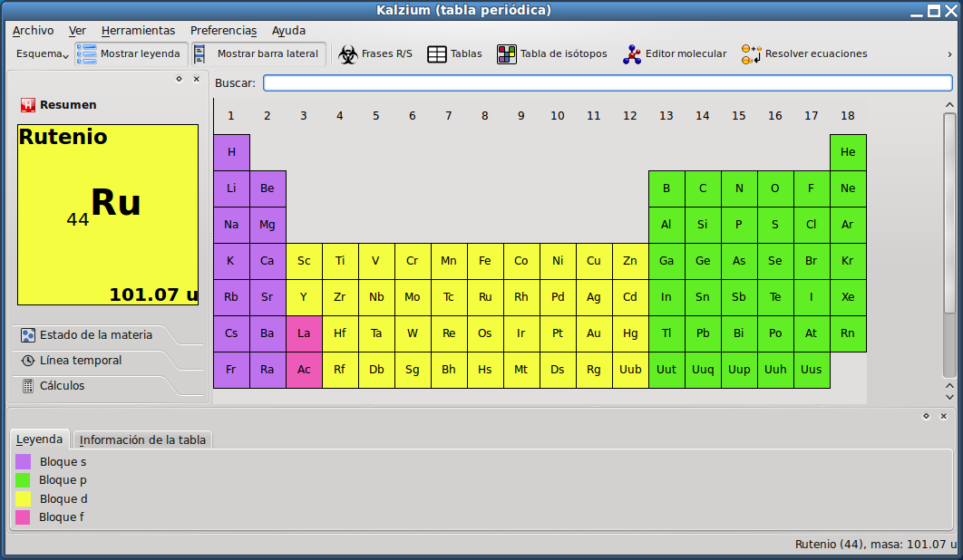Viewport: 963px width, 560px height.
Task: Float the legend panel with diamond icon
Action: tap(926, 416)
